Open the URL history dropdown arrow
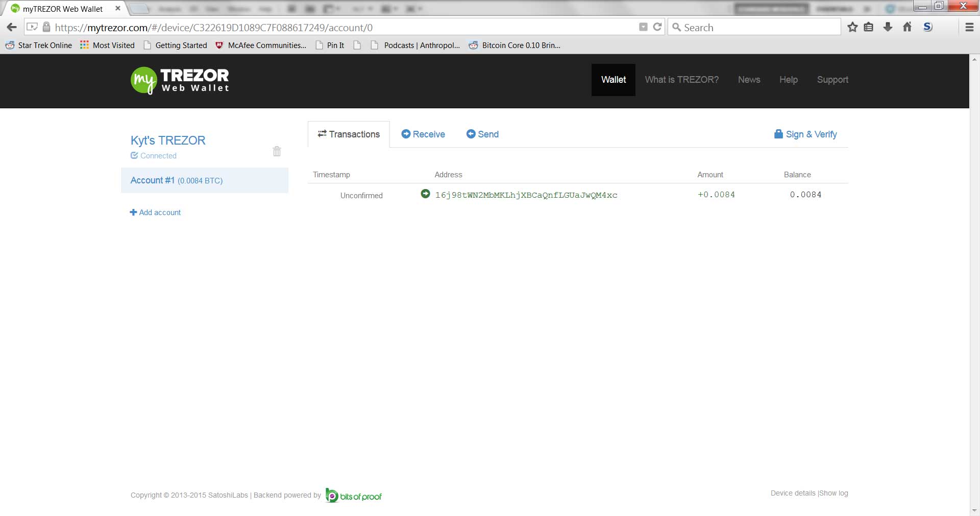The image size is (980, 516). coord(643,27)
